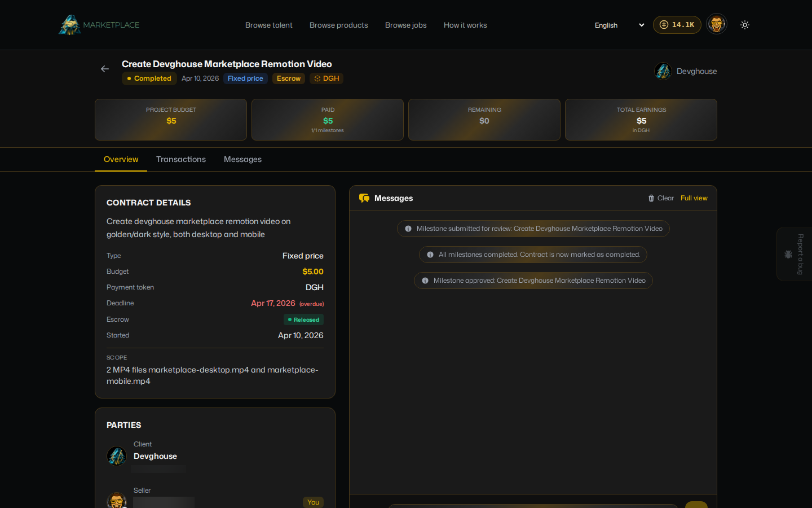Click the Messages chat bubble icon

pos(364,198)
